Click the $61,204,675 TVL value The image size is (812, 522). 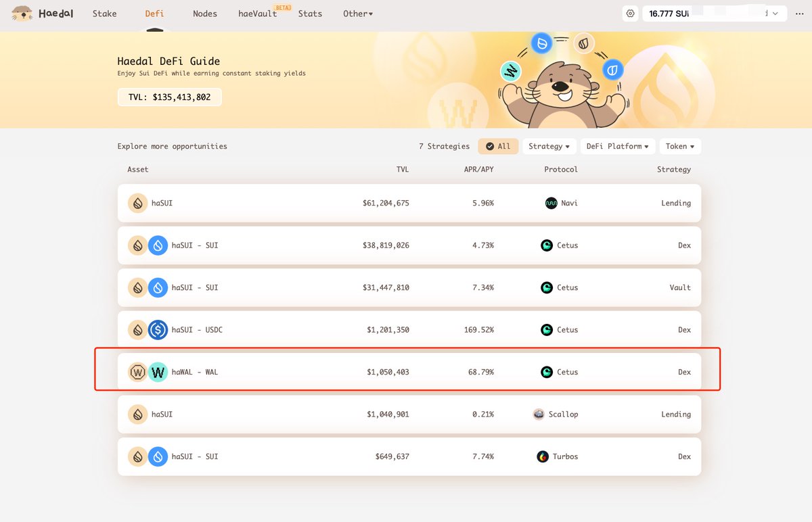click(386, 203)
